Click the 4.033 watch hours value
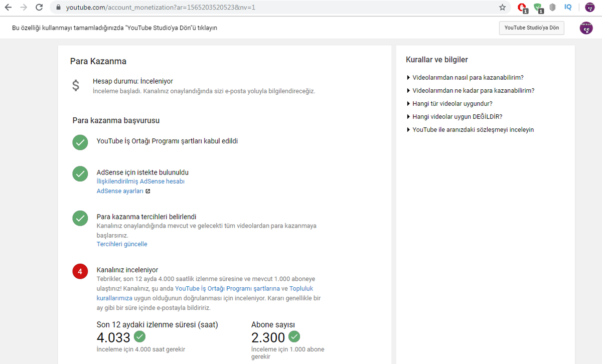 pyautogui.click(x=113, y=337)
